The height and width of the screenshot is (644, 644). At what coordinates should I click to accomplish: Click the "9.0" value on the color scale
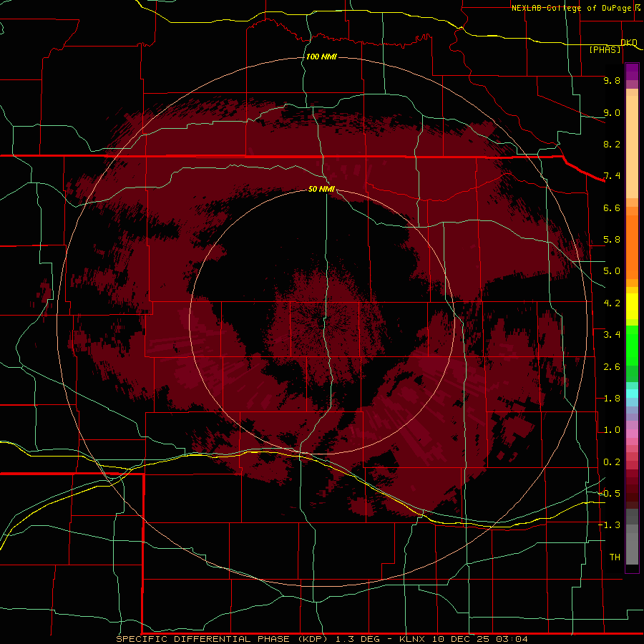(x=612, y=112)
